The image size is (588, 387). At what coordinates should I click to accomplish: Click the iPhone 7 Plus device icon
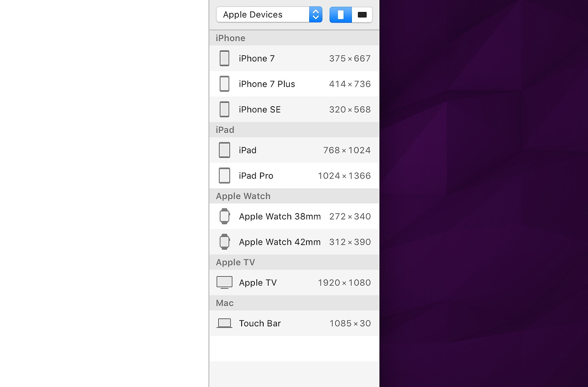[x=224, y=84]
